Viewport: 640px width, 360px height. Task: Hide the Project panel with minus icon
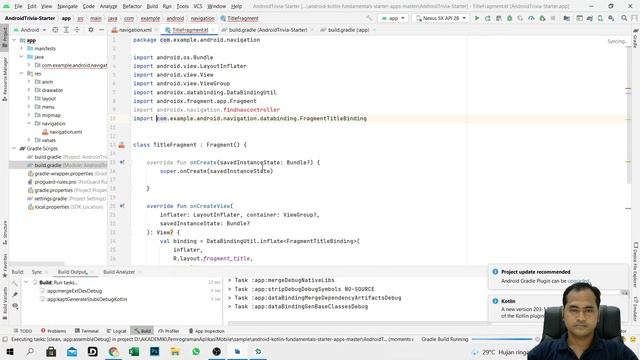tap(101, 30)
